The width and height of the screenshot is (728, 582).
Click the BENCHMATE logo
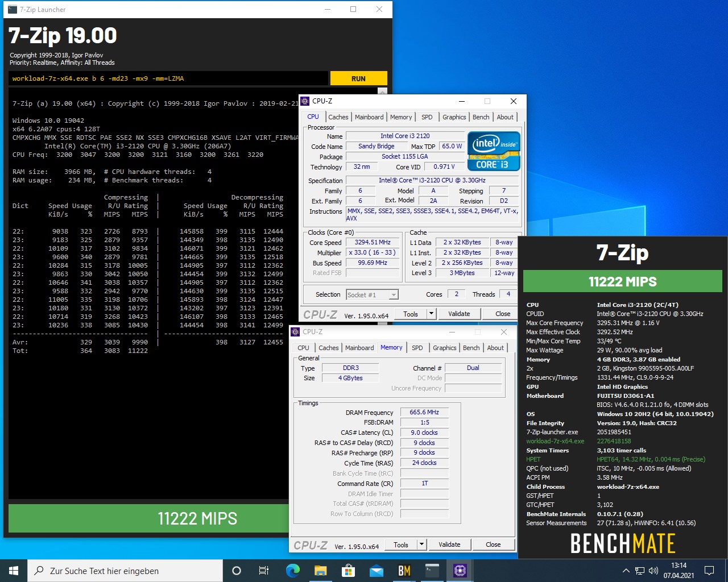pyautogui.click(x=623, y=543)
